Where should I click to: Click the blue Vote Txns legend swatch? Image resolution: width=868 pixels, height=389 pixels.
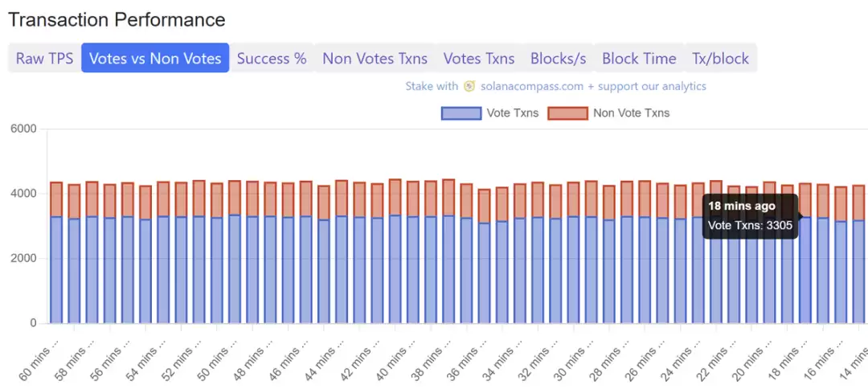pyautogui.click(x=461, y=113)
